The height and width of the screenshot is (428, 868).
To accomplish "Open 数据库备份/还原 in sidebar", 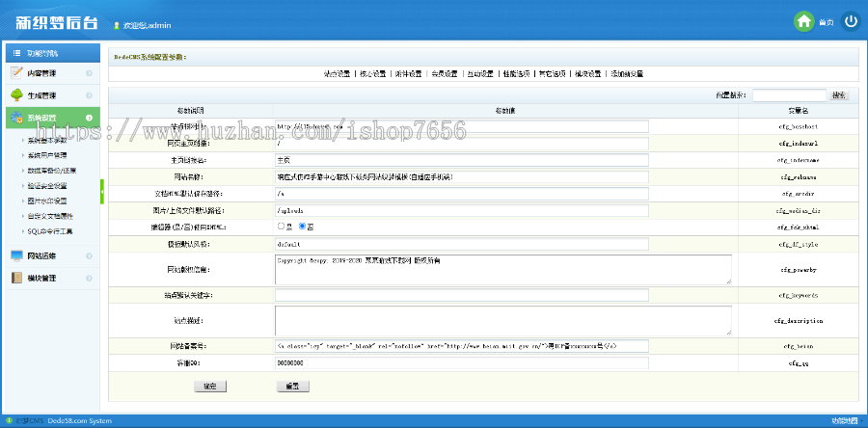I will tap(52, 171).
